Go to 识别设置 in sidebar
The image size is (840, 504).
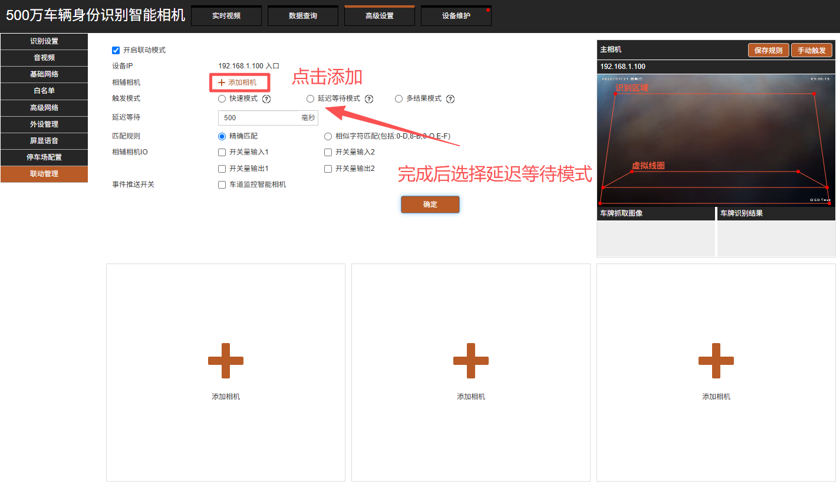click(x=44, y=41)
